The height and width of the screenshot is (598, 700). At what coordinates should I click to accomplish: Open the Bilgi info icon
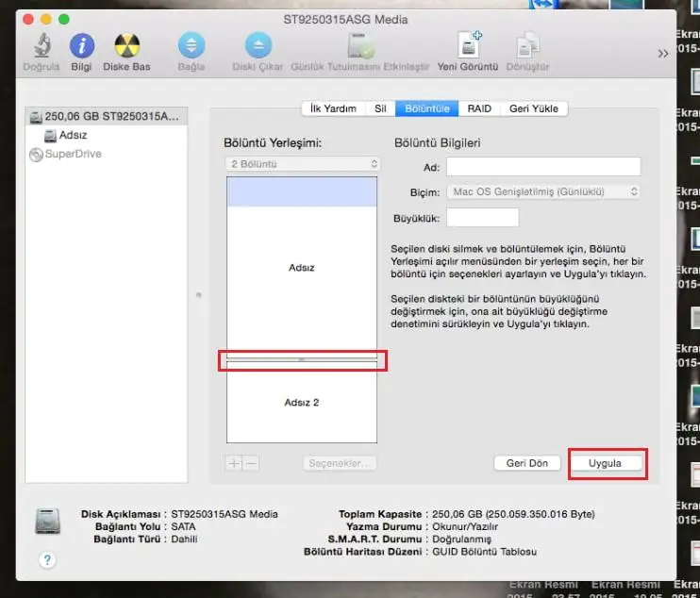pyautogui.click(x=82, y=45)
